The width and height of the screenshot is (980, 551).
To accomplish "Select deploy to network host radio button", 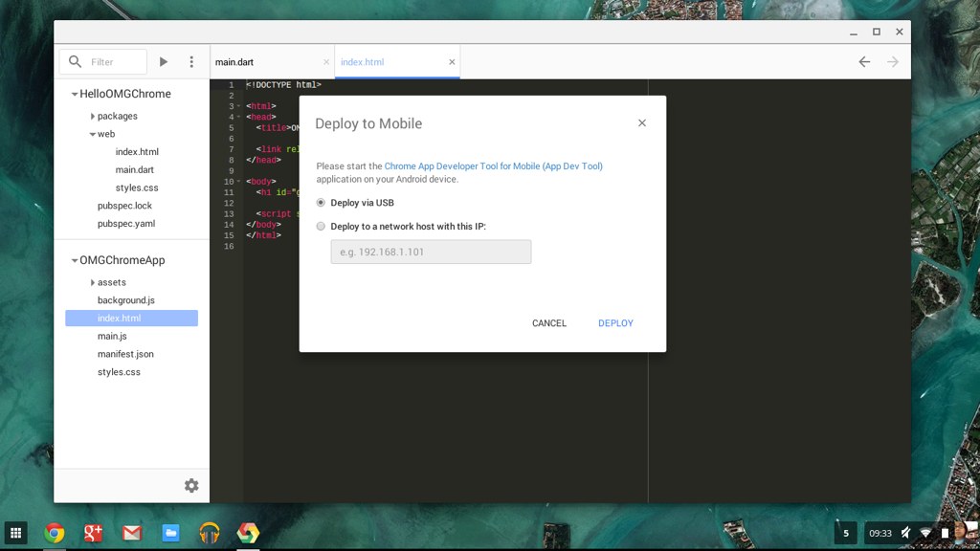I will point(321,227).
